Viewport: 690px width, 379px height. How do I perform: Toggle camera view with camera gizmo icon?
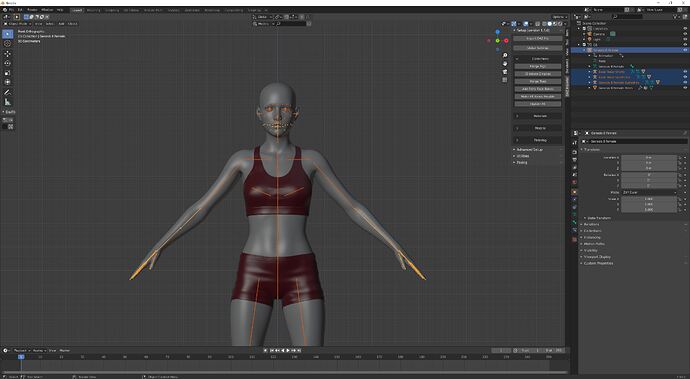click(505, 72)
